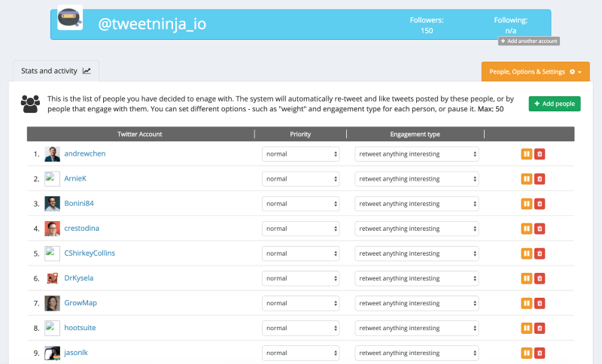Click the trash icon for Bonini84
The width and height of the screenshot is (602, 364).
point(540,204)
